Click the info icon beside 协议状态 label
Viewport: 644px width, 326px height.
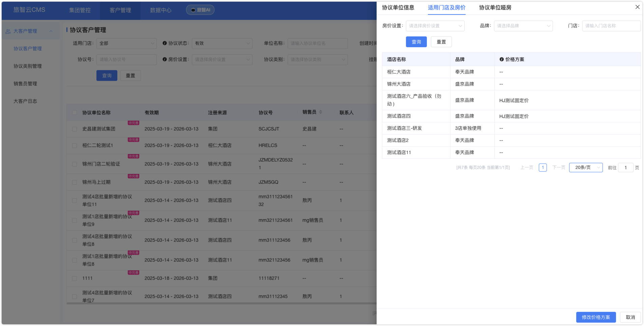click(x=165, y=43)
